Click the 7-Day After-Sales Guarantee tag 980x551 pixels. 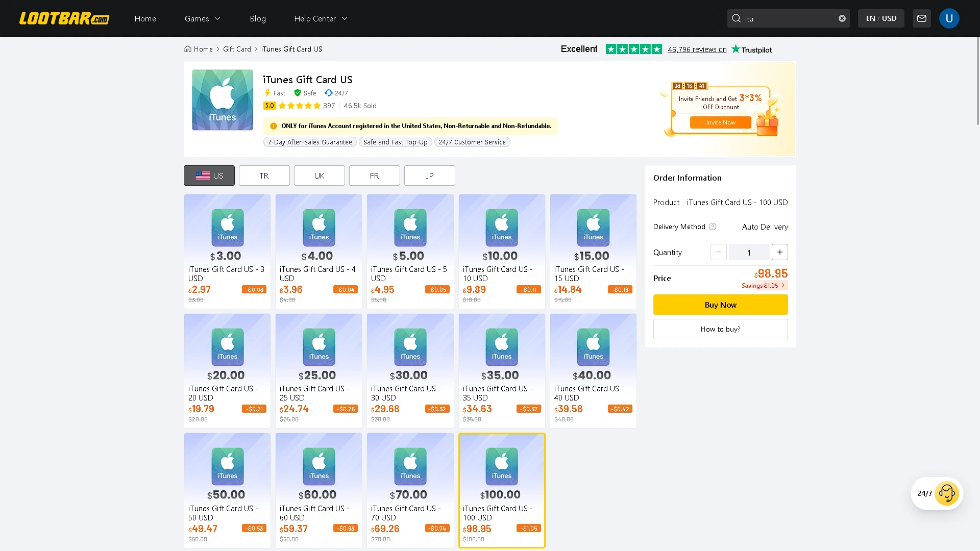point(310,142)
